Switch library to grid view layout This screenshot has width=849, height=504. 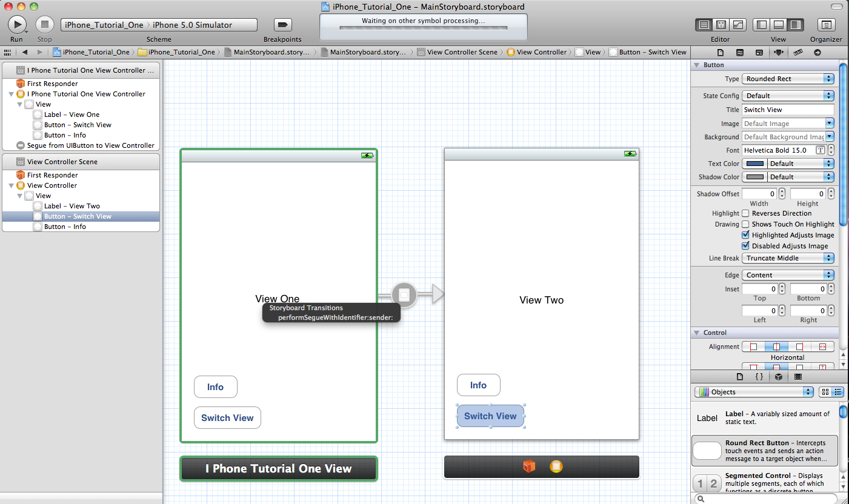click(826, 391)
